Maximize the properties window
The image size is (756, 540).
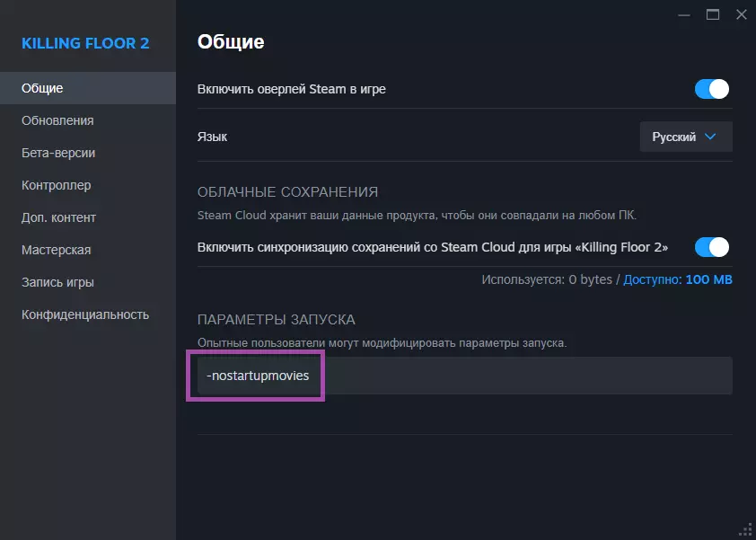pos(713,13)
